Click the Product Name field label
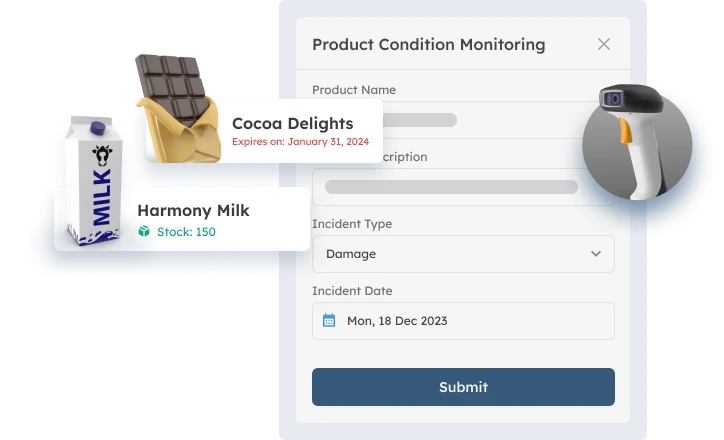 [x=353, y=90]
